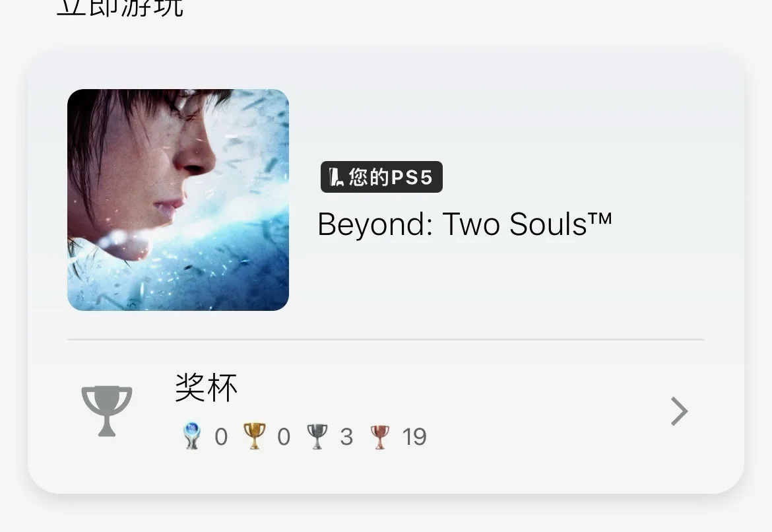
Task: Open the Beyond: Two Souls cover art
Action: 177,199
